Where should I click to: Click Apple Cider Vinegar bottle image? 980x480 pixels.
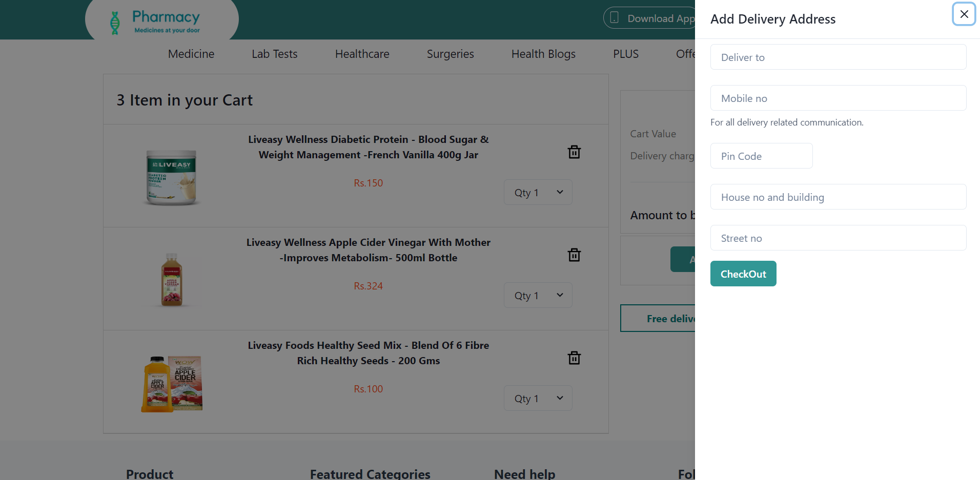click(x=172, y=280)
